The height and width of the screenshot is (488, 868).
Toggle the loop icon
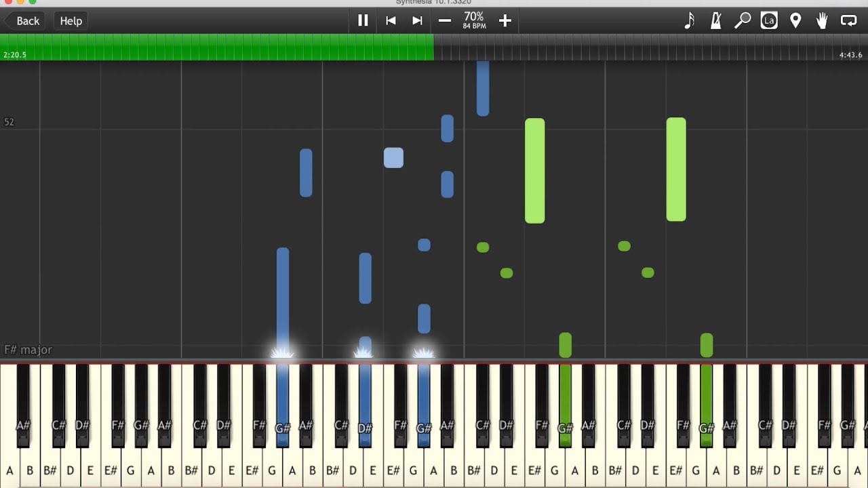(x=849, y=21)
